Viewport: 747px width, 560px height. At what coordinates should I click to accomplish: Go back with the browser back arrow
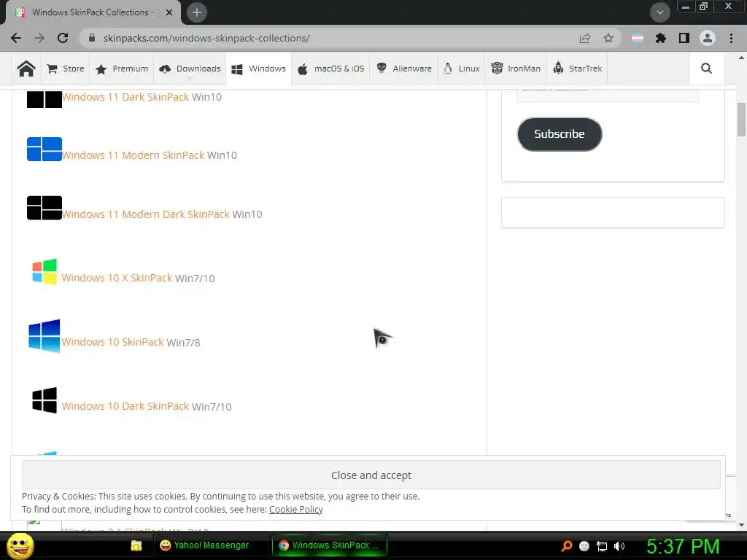click(16, 38)
